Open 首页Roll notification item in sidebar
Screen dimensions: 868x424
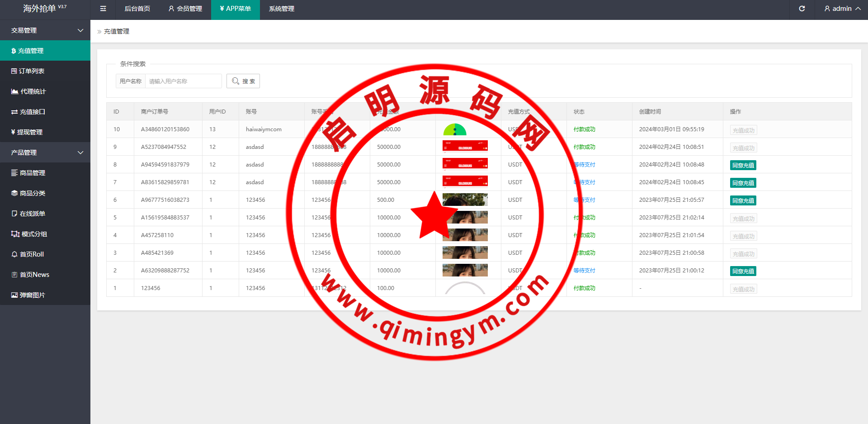(32, 254)
